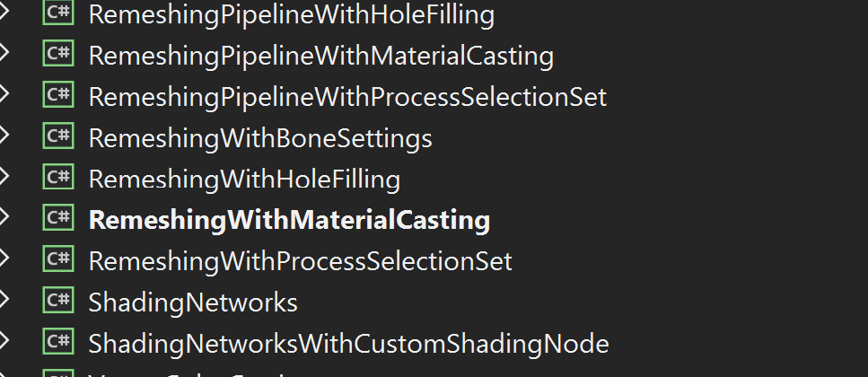Select RemeshingPipelineWithHoleFilling project name

(292, 15)
